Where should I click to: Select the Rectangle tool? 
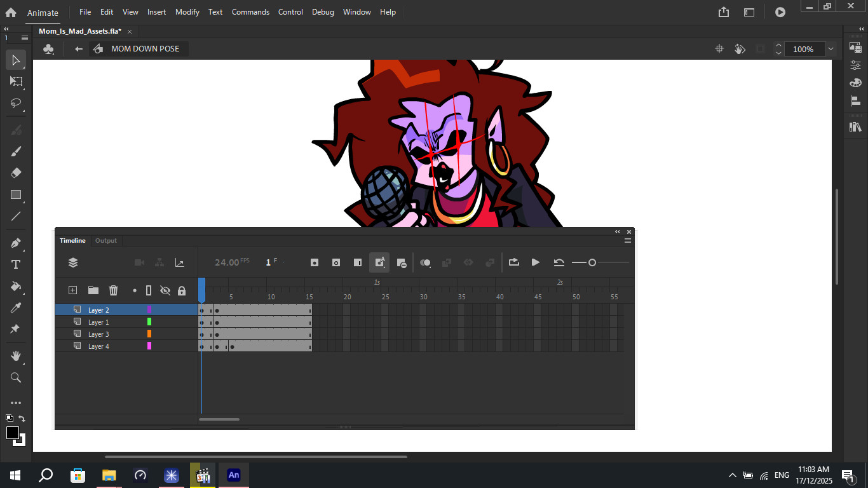16,194
